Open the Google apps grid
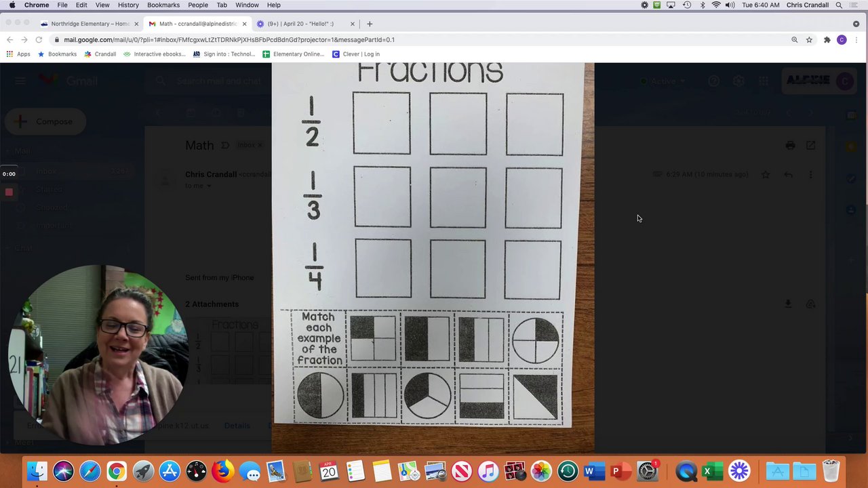The image size is (868, 488). [764, 81]
